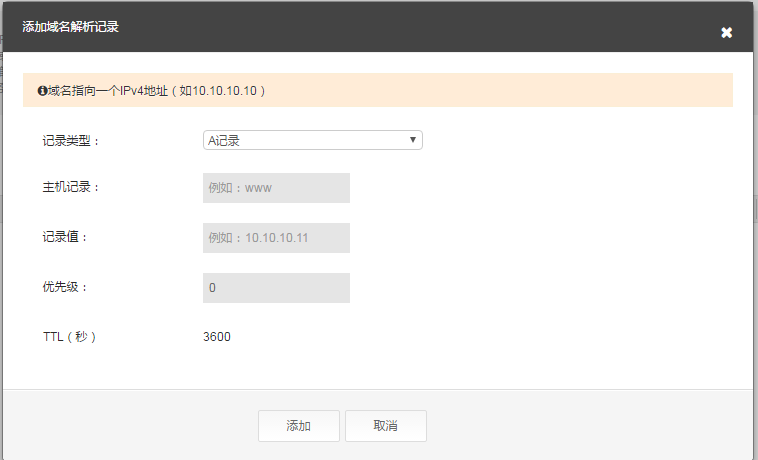
Task: Focus the 记录值 field with 10.10.10.11 placeholder
Action: click(277, 238)
